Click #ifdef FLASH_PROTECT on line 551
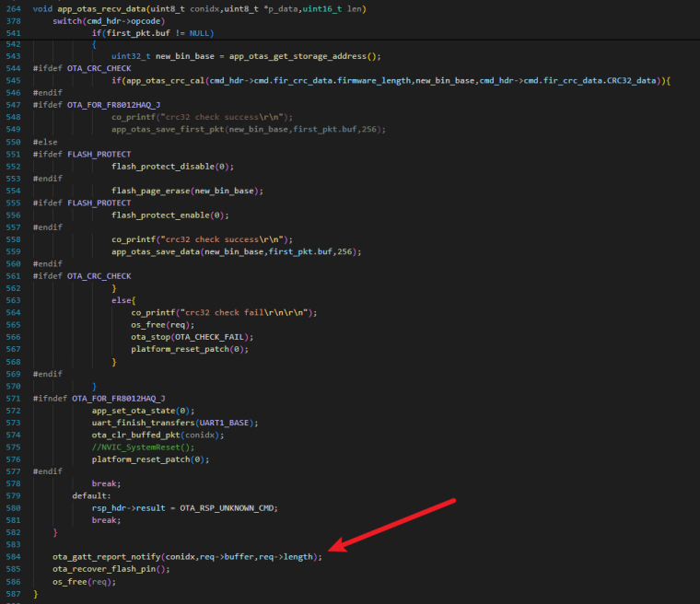Image resolution: width=700 pixels, height=604 pixels. point(82,154)
